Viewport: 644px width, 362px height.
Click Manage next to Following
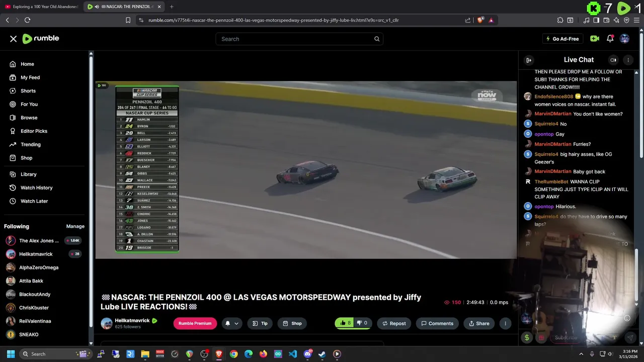coord(75,226)
